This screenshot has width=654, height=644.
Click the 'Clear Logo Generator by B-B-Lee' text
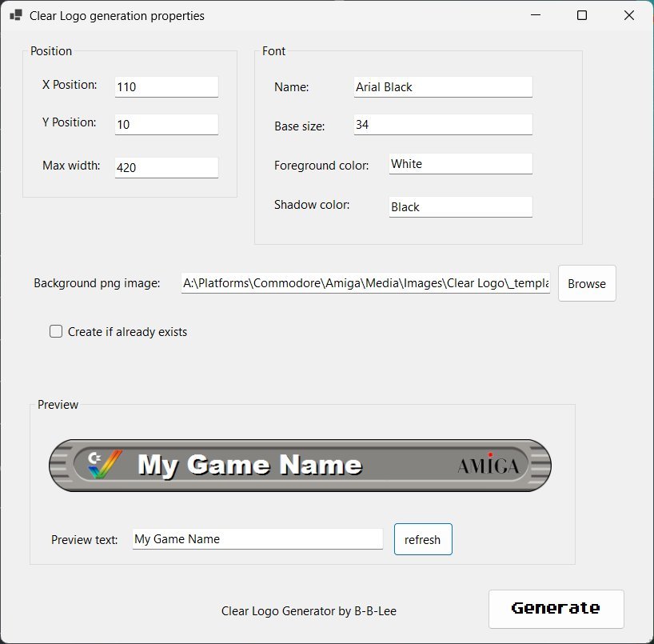(x=309, y=611)
